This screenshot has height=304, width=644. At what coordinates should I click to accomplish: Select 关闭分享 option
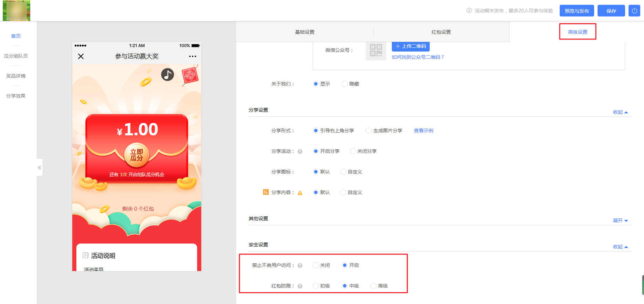pos(364,151)
